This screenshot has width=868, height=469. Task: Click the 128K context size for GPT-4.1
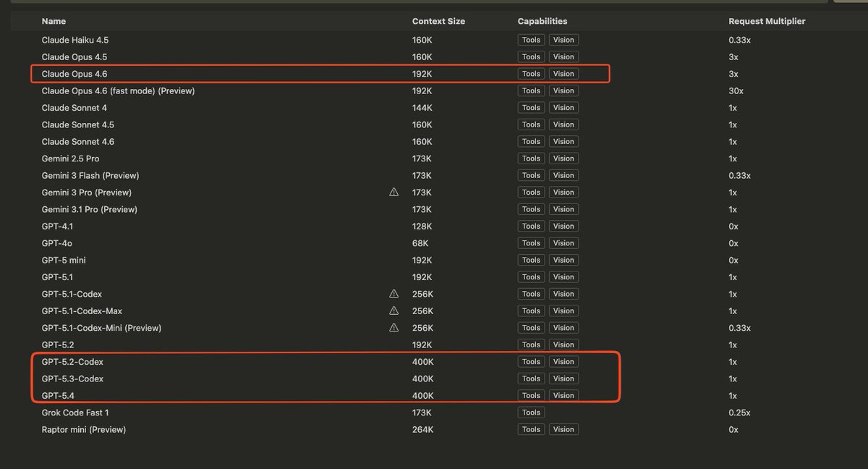click(422, 226)
